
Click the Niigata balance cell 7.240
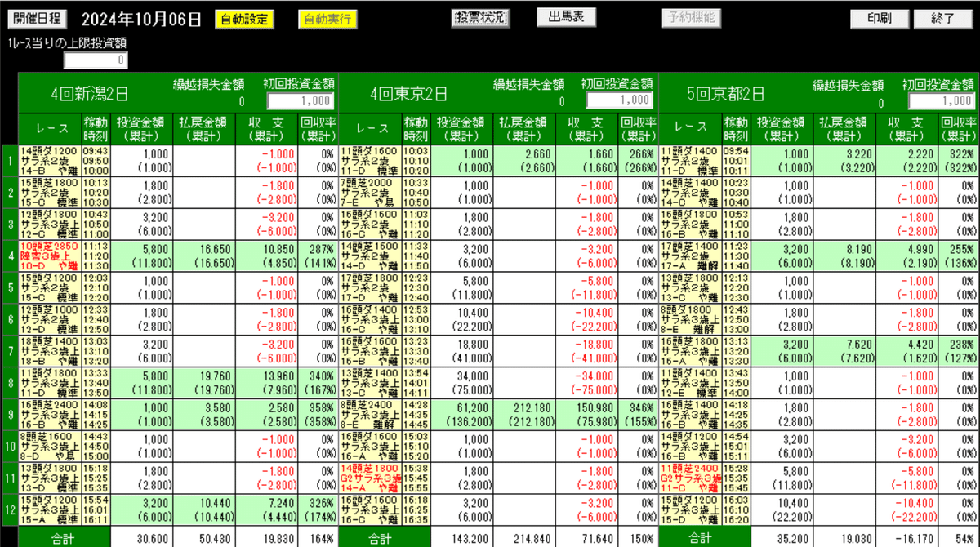click(266, 509)
